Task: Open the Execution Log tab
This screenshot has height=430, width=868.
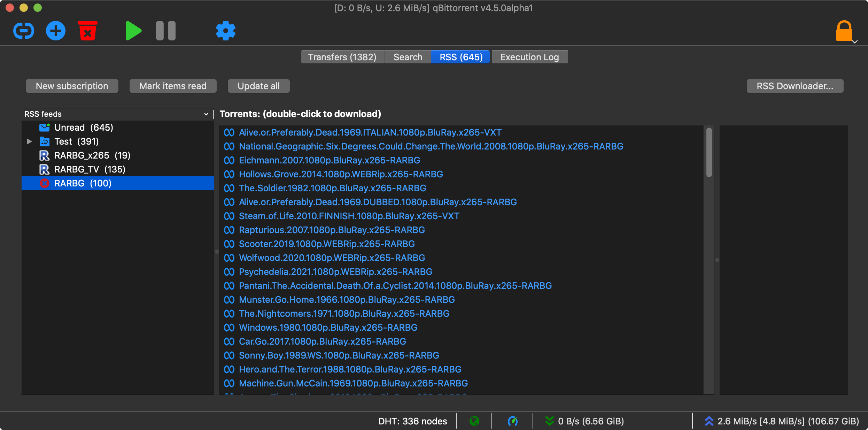Action: tap(529, 57)
